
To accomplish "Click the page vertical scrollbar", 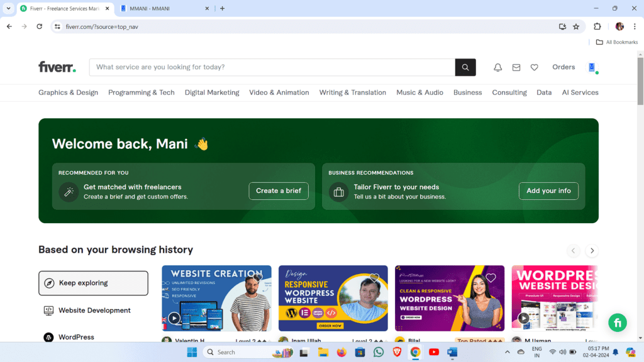I will [640, 81].
